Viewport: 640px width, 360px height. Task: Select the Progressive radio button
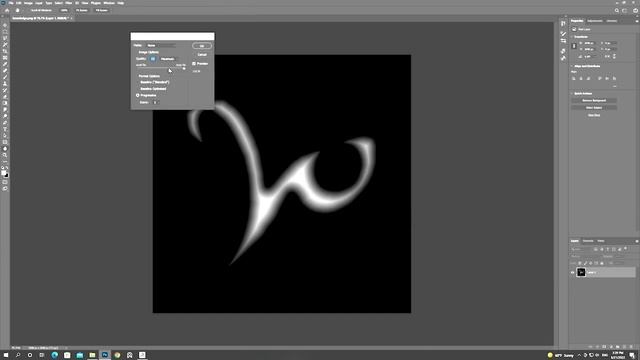138,95
